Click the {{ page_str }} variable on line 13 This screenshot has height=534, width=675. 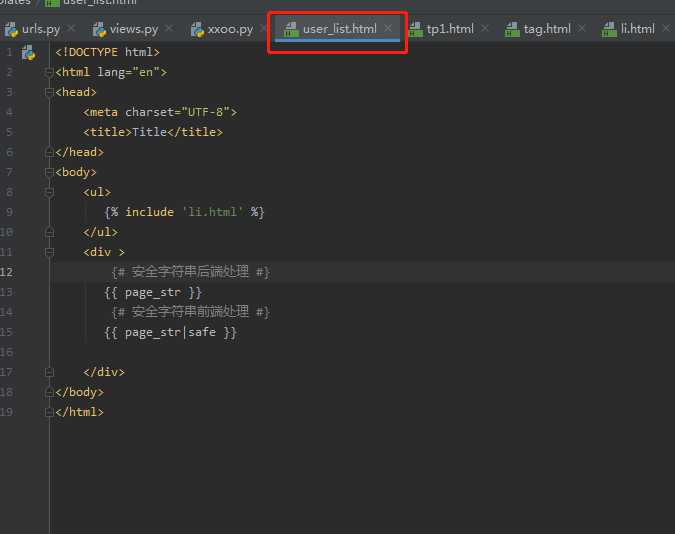[x=153, y=292]
